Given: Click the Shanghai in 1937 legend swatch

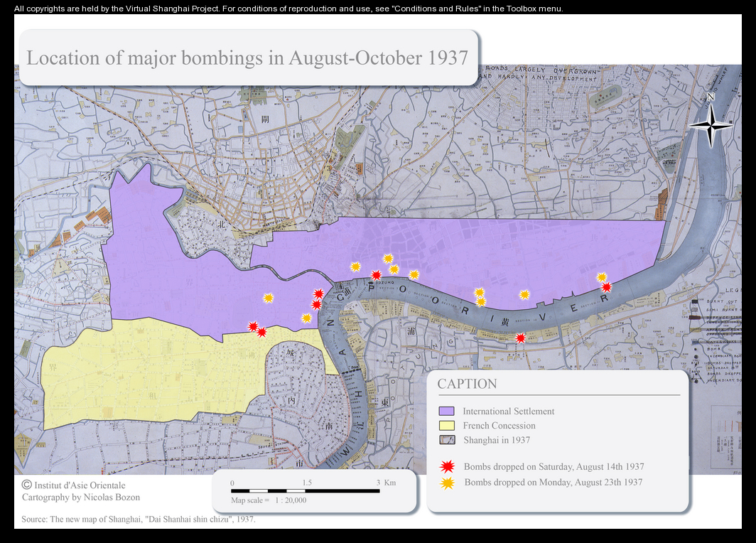Looking at the screenshot, I should 446,440.
